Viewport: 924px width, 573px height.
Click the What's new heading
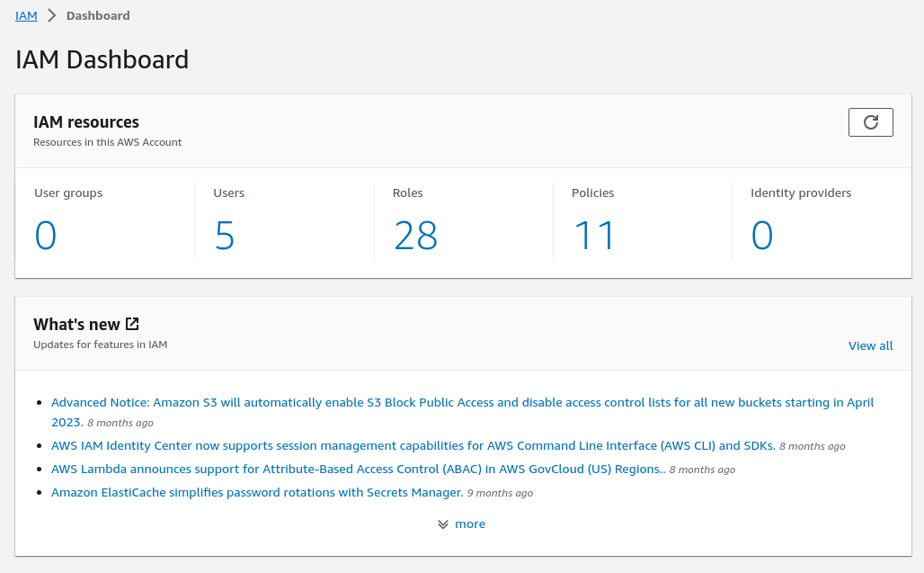click(76, 324)
